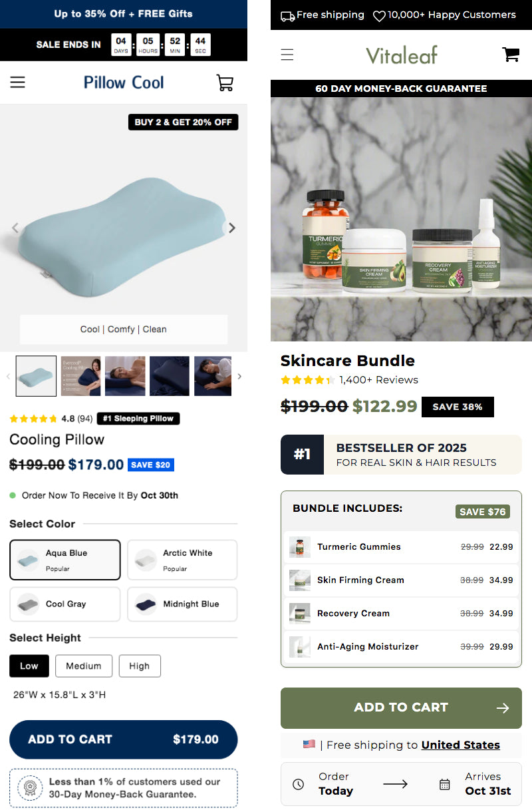Viewport: 532px width, 812px height.
Task: Open the Pillow Cool shopping cart
Action: pos(225,83)
